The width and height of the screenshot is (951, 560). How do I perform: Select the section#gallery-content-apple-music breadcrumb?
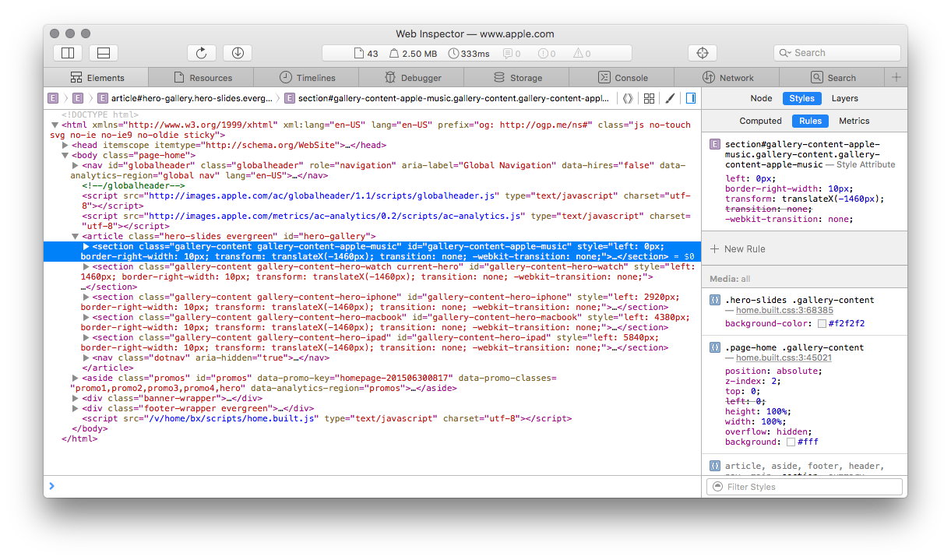click(x=447, y=98)
